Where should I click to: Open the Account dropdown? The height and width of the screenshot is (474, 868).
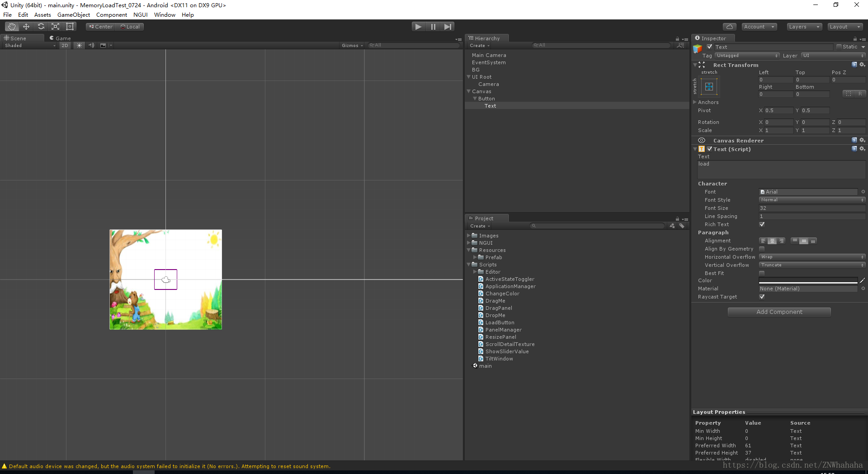tap(759, 27)
